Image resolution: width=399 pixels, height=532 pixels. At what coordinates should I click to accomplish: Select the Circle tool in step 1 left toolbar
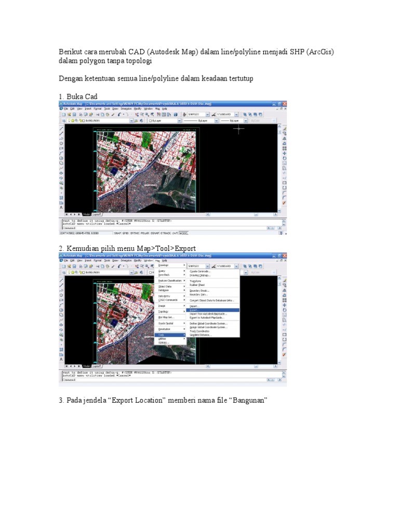pos(61,158)
